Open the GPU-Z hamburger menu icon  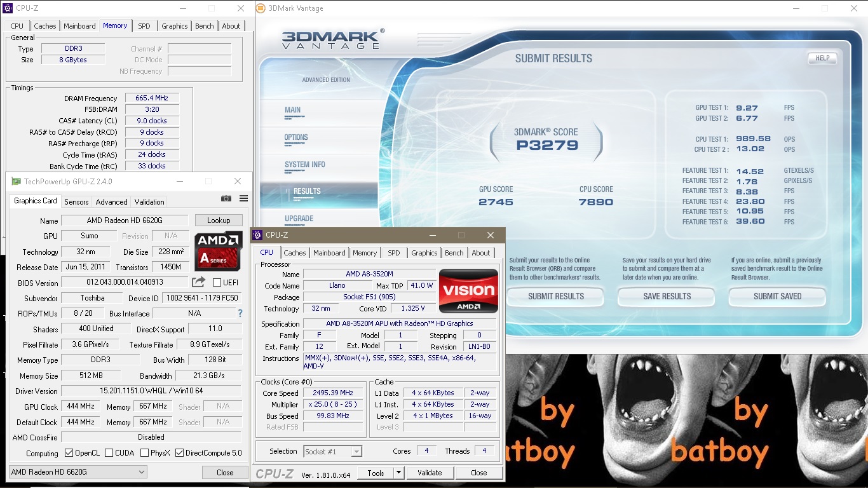243,199
